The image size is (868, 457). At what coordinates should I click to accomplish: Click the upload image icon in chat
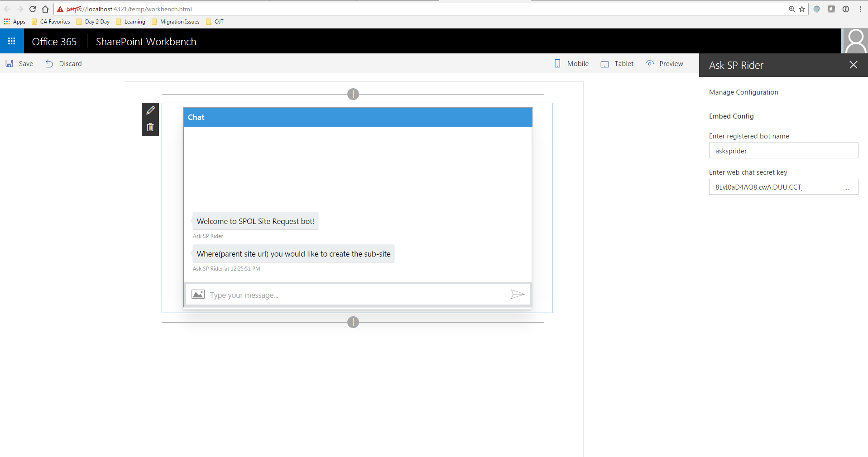click(198, 295)
